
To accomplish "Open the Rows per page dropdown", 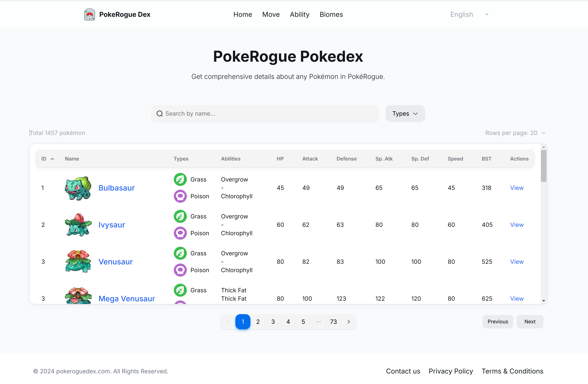I will tap(515, 133).
